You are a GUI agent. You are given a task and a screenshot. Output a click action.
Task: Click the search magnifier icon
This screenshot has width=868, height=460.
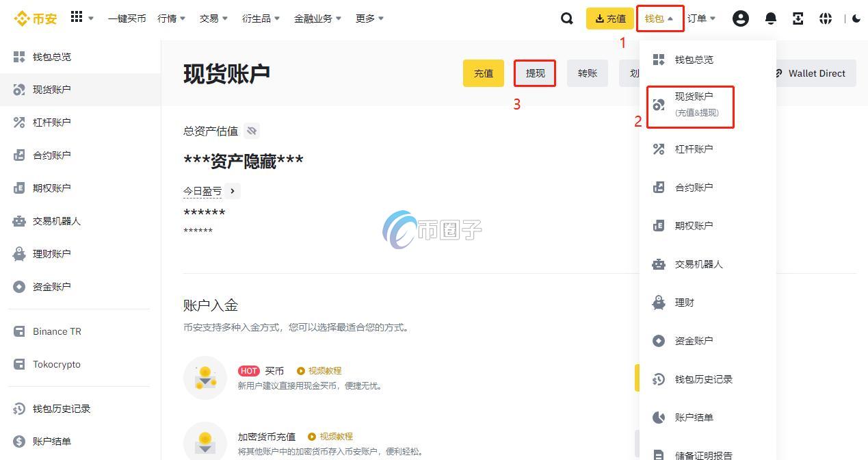pos(566,18)
